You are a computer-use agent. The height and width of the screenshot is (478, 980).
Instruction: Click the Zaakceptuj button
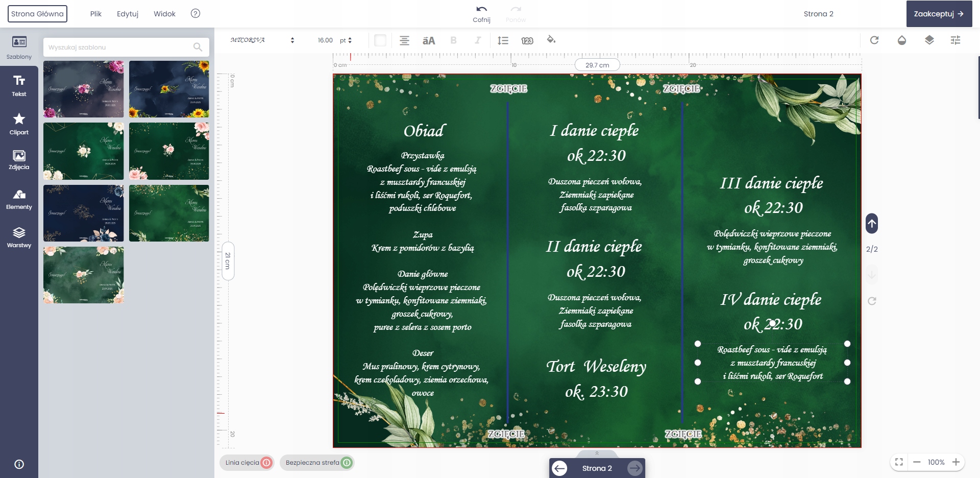(939, 14)
